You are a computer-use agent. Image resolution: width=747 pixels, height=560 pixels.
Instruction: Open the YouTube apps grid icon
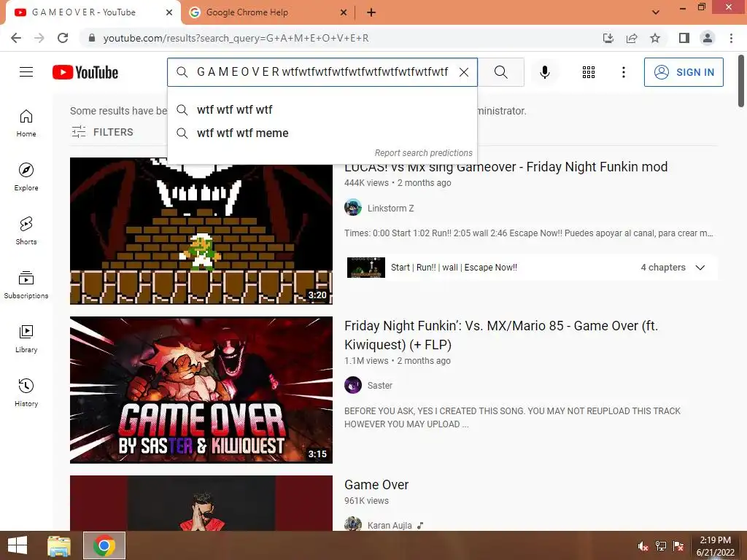tap(589, 72)
